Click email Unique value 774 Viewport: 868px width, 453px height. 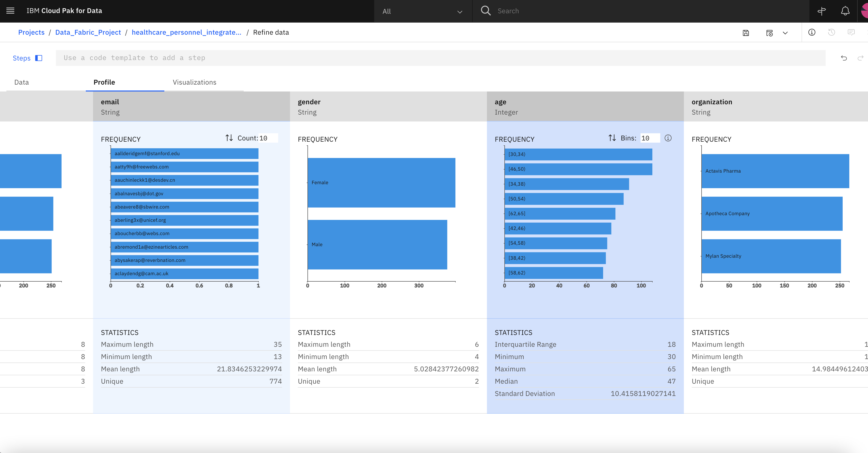coord(275,381)
